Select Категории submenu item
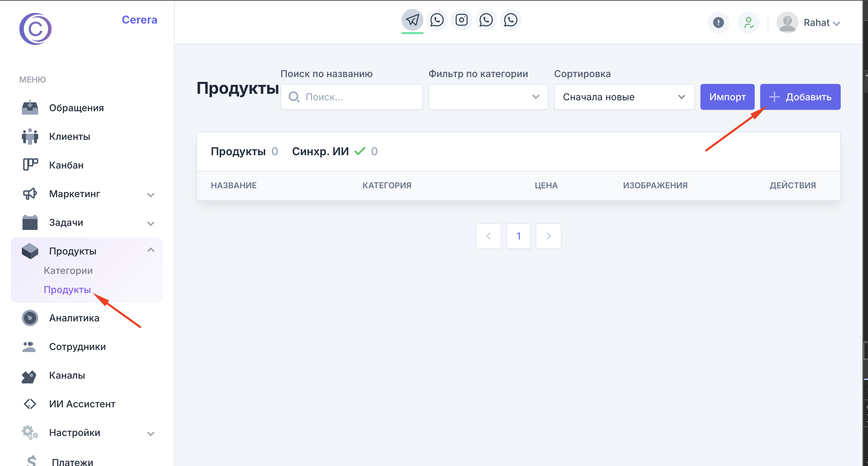 pos(68,271)
